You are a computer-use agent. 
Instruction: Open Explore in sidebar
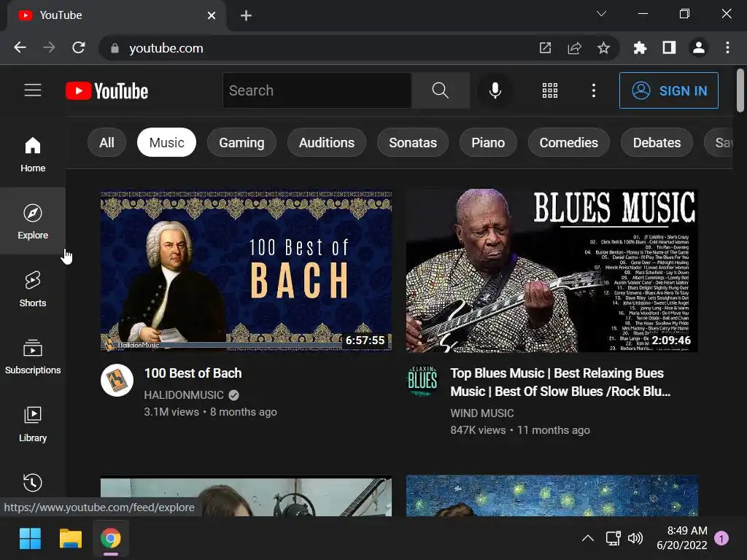point(33,221)
